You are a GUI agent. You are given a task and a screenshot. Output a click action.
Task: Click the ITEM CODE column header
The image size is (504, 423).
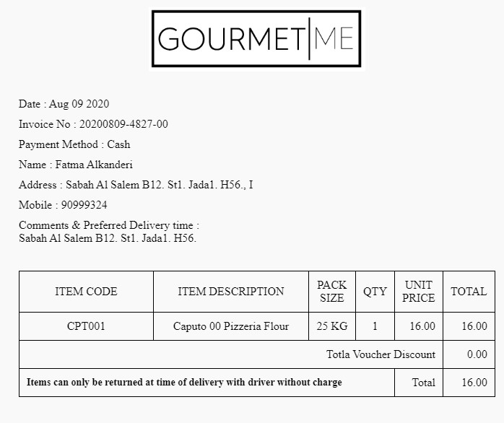click(86, 292)
